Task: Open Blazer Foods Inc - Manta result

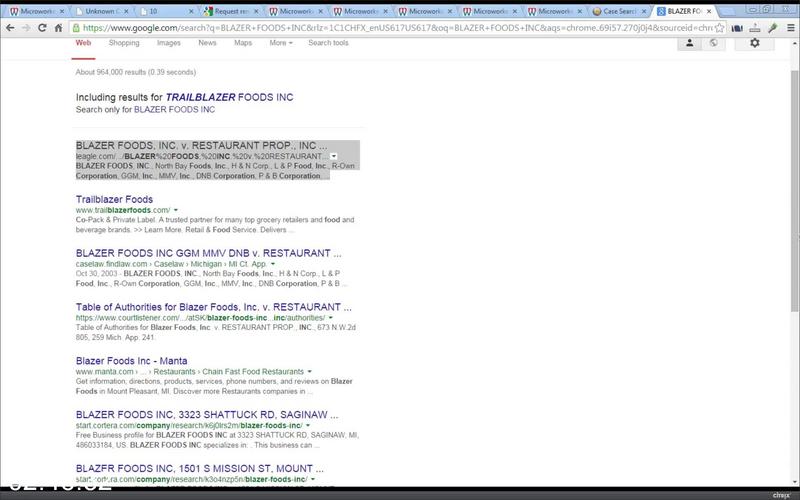Action: click(132, 361)
